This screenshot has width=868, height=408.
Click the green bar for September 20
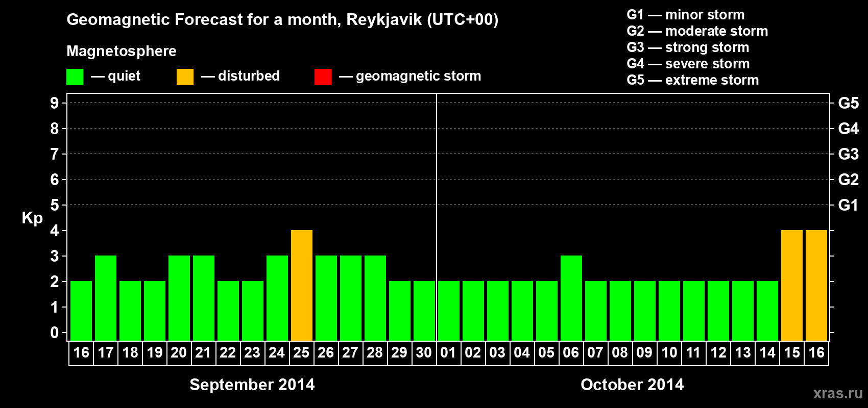179,298
